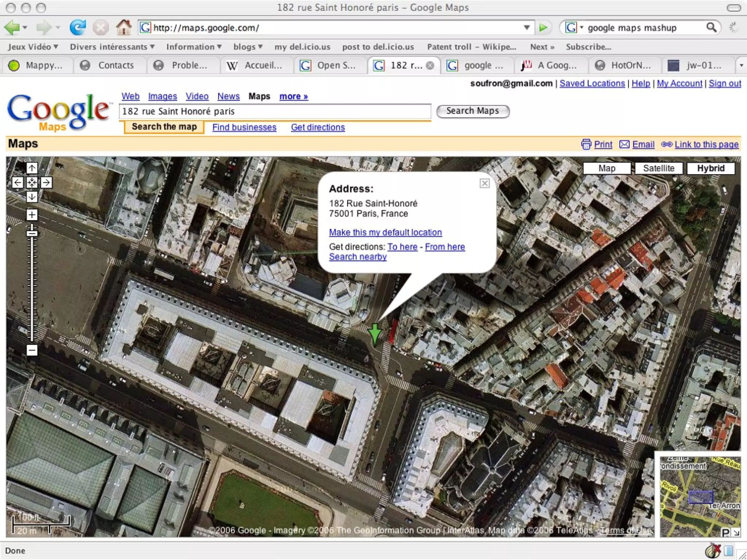Viewport: 747px width, 560px height.
Task: Click the zoom level slider handle
Action: (32, 233)
